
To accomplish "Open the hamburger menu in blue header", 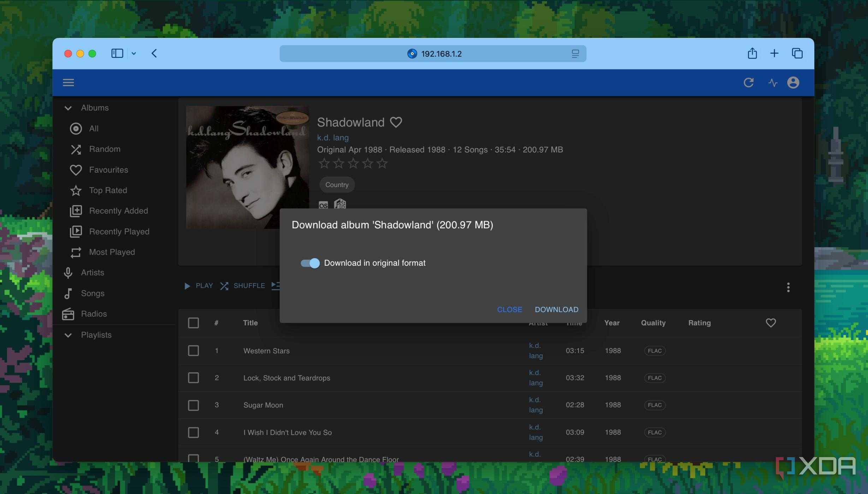I will pyautogui.click(x=68, y=83).
